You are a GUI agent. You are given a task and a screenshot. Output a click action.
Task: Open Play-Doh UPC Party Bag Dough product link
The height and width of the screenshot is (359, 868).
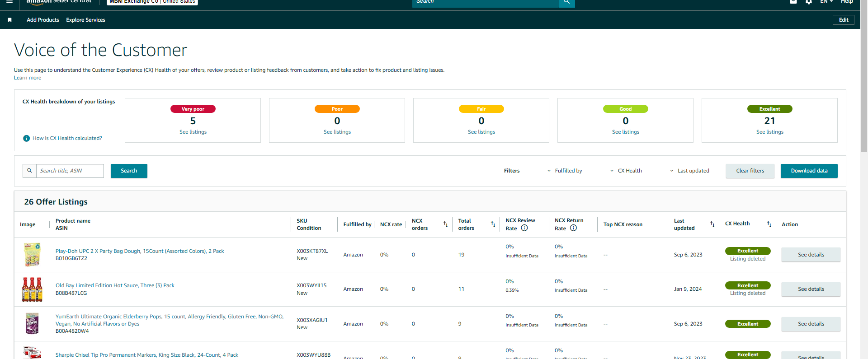coord(140,251)
